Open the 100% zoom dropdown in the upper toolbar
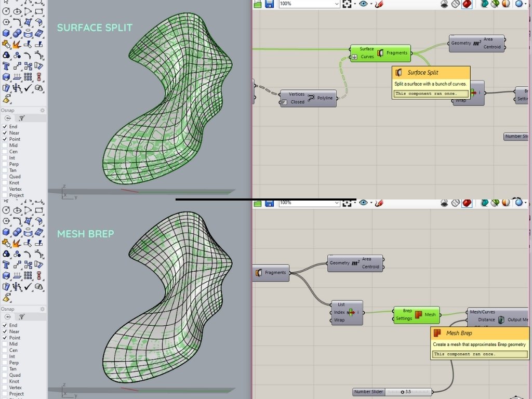Viewport: 532px width, 399px height. click(x=336, y=4)
